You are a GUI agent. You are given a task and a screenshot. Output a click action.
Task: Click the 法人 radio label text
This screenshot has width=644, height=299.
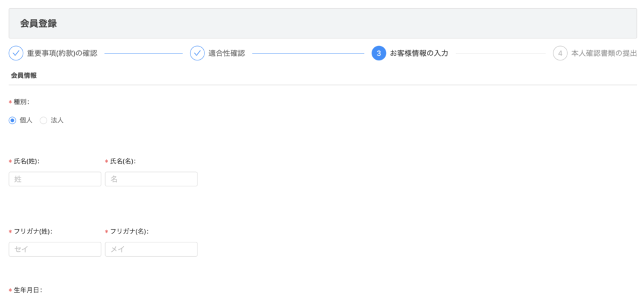[x=57, y=120]
